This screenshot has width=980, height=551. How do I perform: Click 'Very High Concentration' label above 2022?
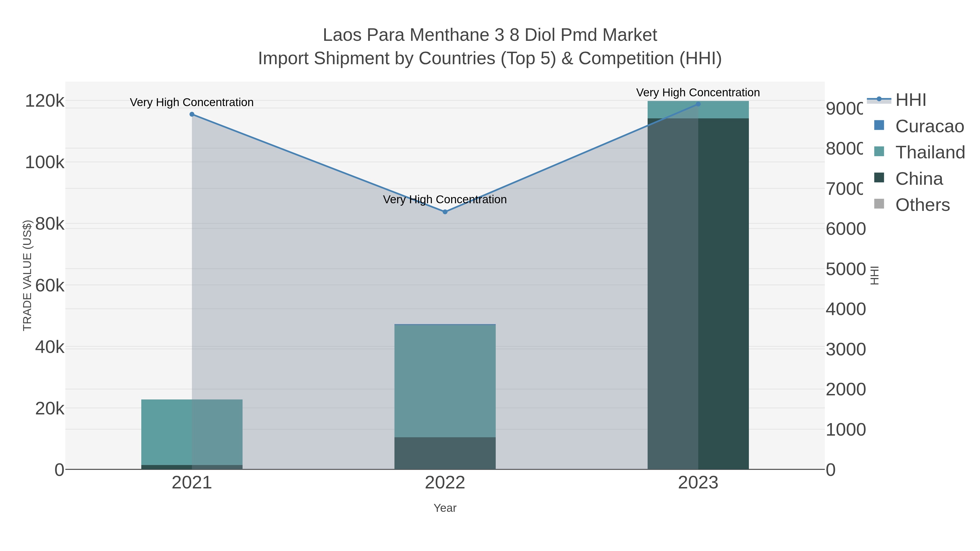click(x=445, y=200)
